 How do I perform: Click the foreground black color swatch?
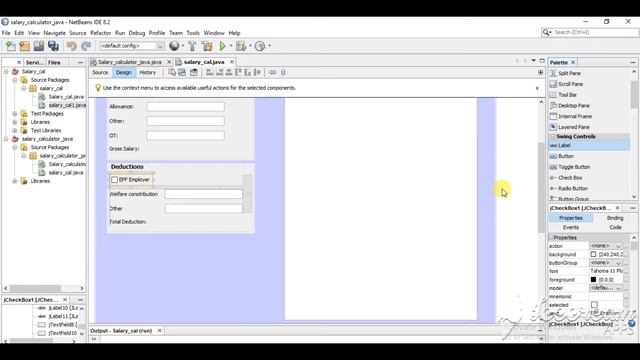pos(593,280)
